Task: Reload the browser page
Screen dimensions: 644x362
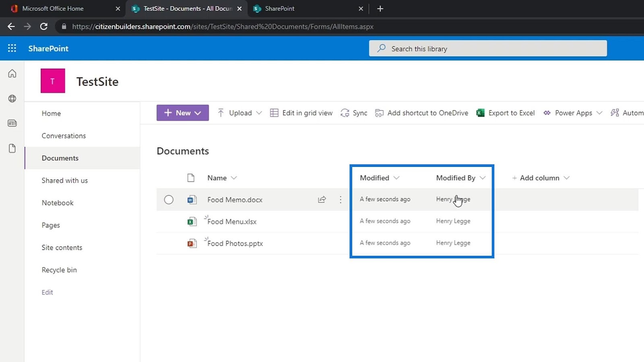Action: (44, 27)
